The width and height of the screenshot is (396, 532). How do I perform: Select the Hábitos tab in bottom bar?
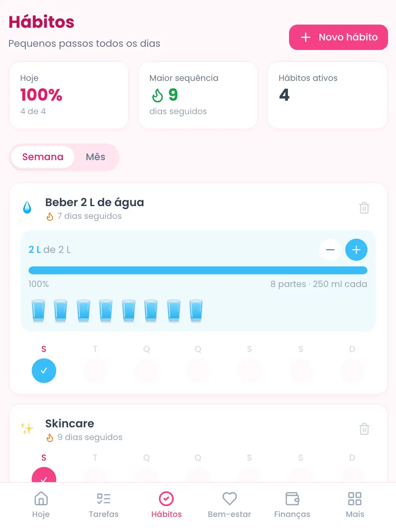(x=166, y=505)
